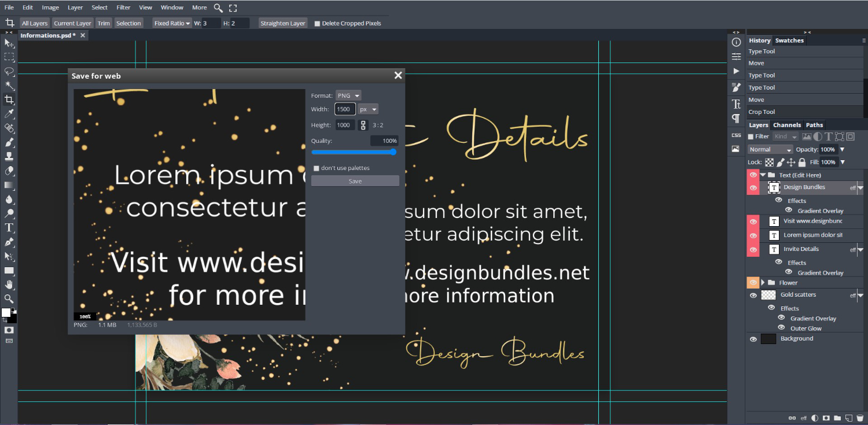Enable the layer Filter checkbox
Image resolution: width=868 pixels, height=425 pixels.
(x=751, y=136)
